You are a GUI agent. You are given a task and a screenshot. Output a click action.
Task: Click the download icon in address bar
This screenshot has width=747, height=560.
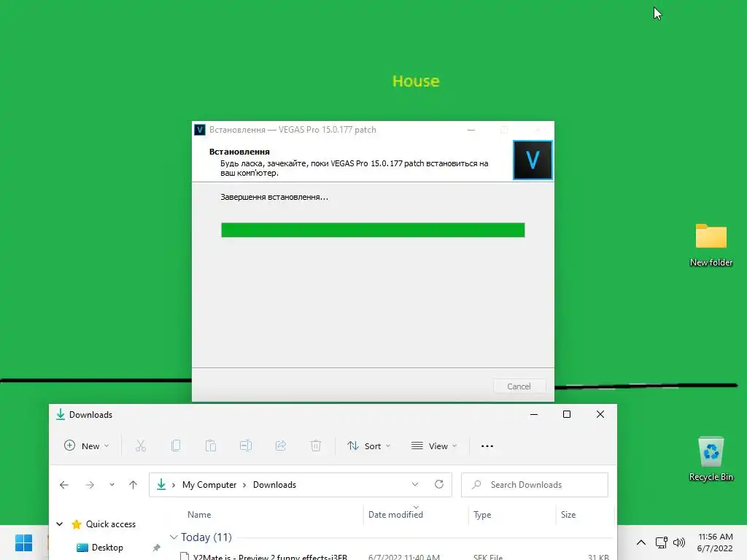coord(161,485)
